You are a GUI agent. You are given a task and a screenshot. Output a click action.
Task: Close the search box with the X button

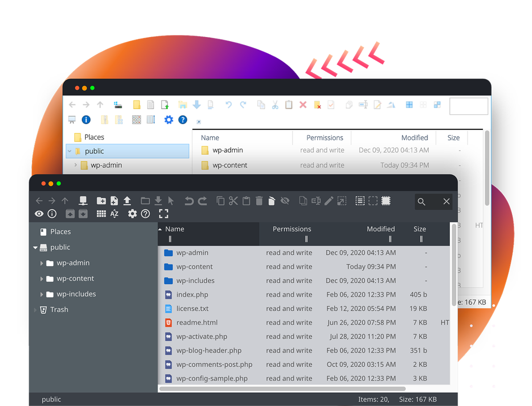point(446,201)
